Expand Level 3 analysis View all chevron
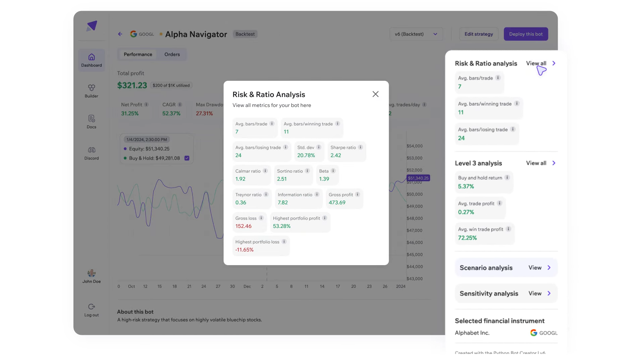Image resolution: width=644 pixels, height=362 pixels. 554,163
